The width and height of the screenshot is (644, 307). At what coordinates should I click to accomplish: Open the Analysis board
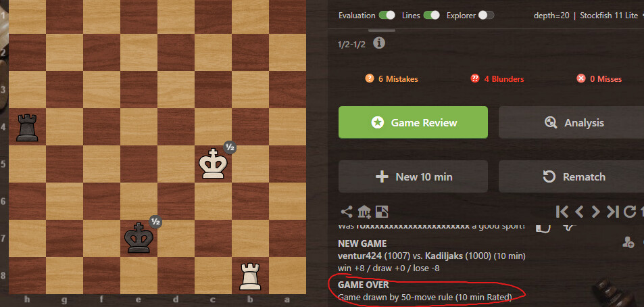coord(571,122)
